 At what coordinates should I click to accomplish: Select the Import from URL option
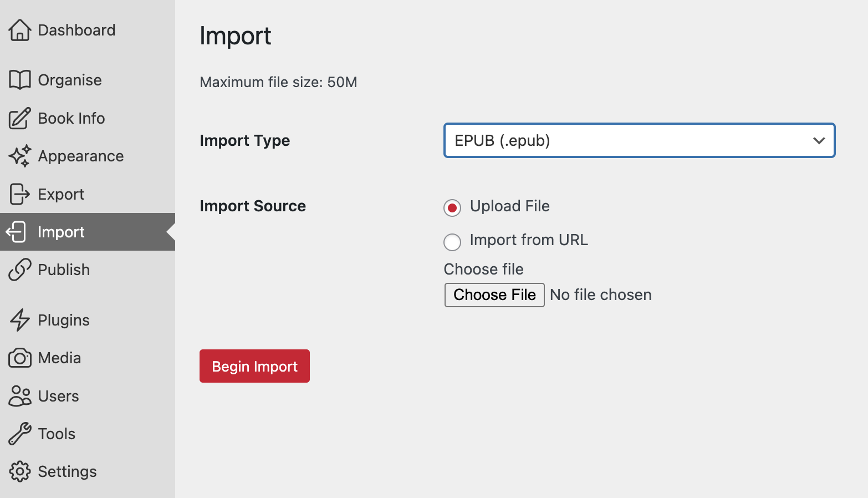point(452,242)
